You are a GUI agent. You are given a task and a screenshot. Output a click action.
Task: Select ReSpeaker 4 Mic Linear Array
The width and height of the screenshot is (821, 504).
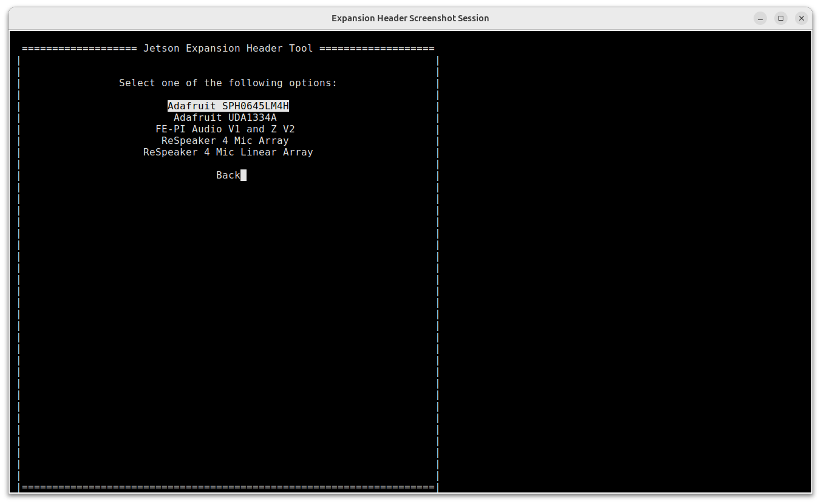(228, 152)
